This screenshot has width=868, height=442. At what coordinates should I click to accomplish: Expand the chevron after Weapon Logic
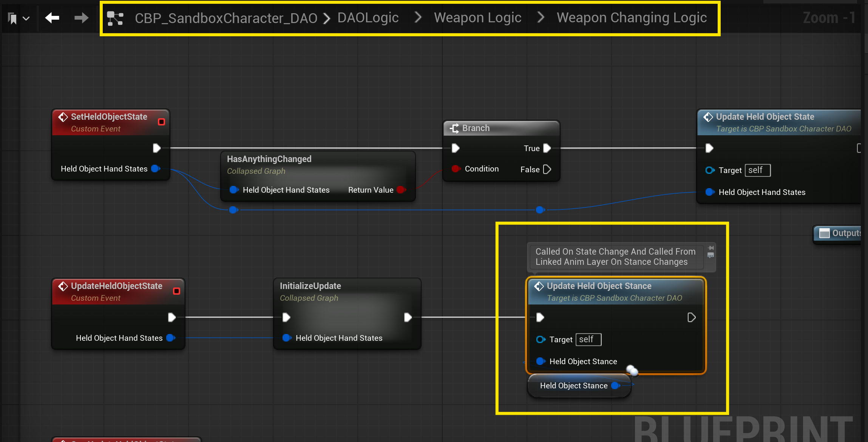coord(541,17)
